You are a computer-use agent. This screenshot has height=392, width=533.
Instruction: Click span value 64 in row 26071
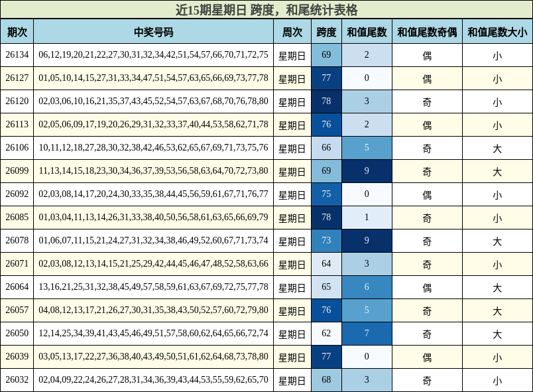pyautogui.click(x=326, y=263)
